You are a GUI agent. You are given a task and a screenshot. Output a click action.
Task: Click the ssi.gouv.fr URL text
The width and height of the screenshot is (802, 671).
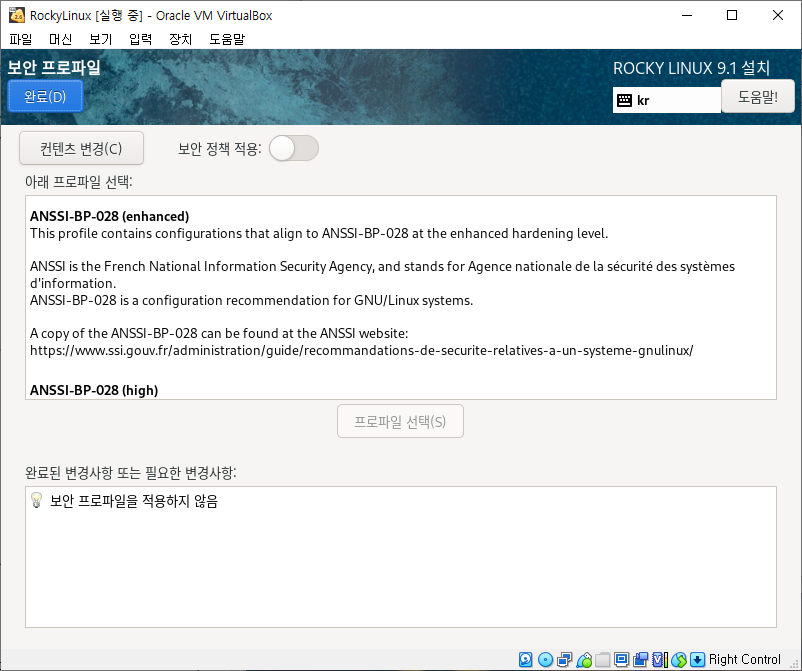(362, 350)
